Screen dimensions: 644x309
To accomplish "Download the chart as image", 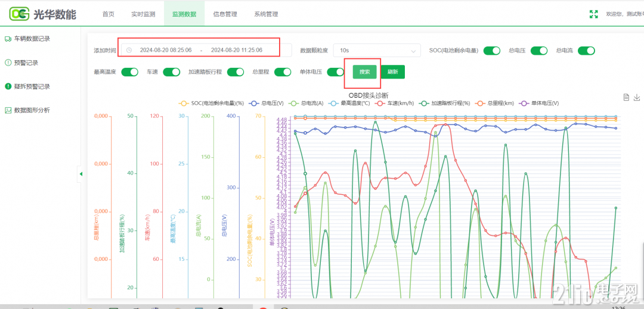I will click(x=637, y=97).
